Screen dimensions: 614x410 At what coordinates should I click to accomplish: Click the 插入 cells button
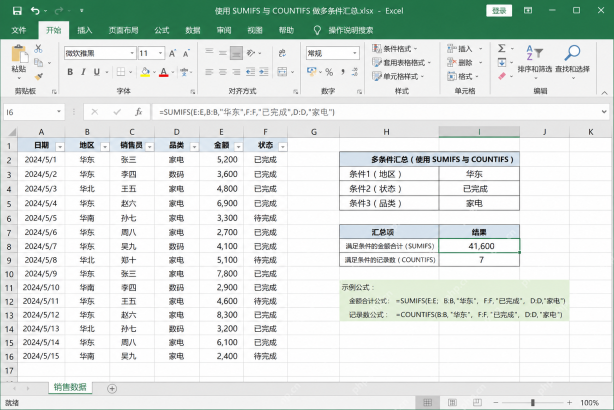click(460, 49)
